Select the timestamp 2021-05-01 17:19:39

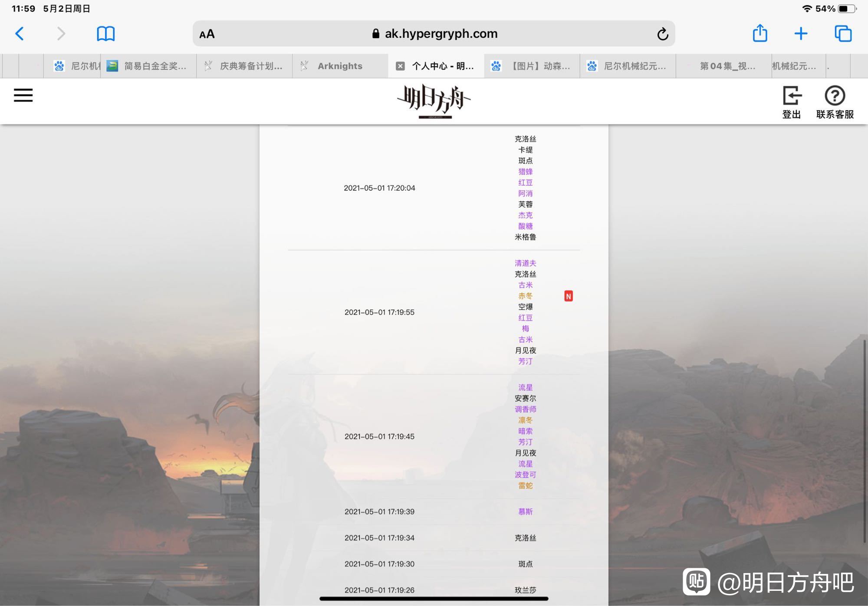click(x=379, y=511)
